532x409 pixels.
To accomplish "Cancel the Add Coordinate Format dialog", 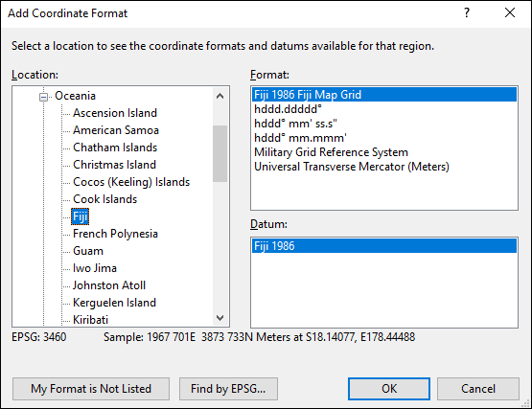I will click(x=478, y=389).
